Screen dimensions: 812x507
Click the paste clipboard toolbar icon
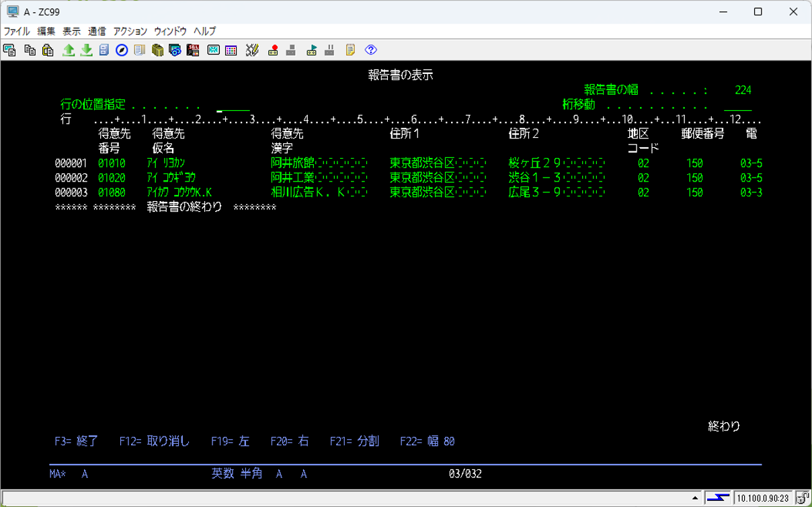pos(48,50)
